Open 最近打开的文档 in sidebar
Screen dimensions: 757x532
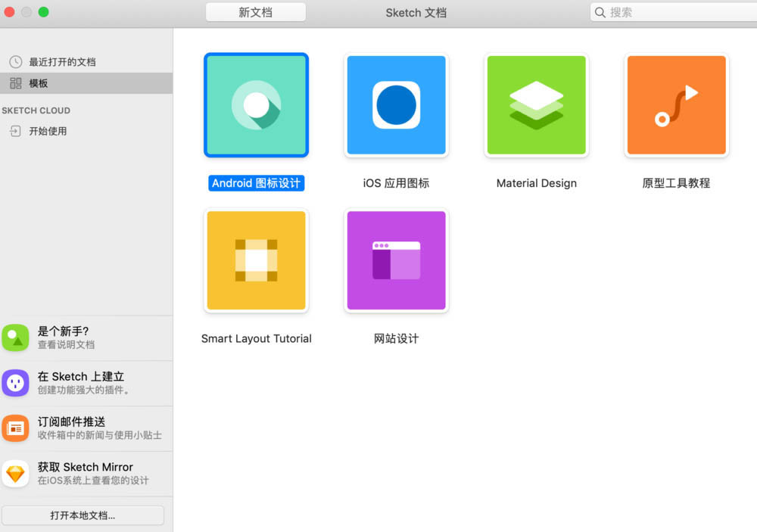pyautogui.click(x=86, y=62)
